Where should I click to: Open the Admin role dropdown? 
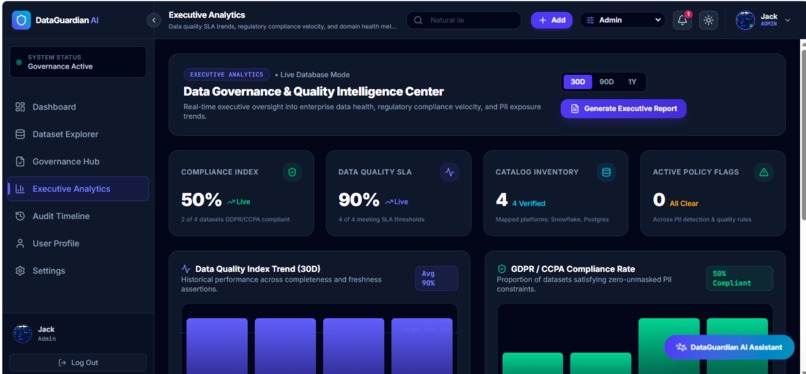[x=622, y=20]
